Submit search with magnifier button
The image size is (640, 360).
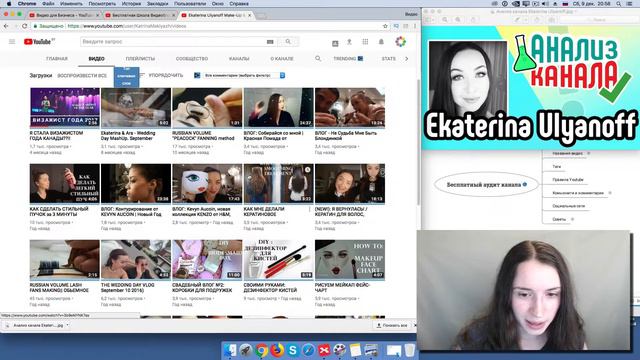click(288, 42)
